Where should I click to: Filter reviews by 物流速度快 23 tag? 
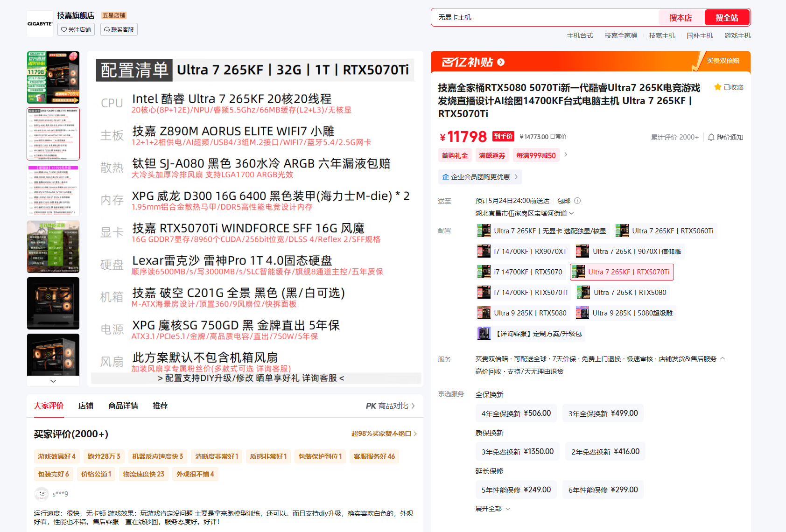click(144, 474)
